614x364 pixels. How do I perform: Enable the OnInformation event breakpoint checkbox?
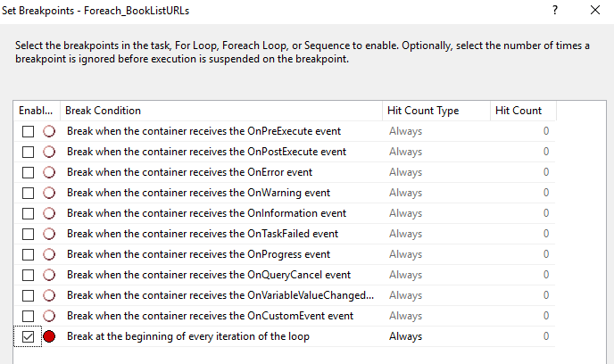pyautogui.click(x=28, y=214)
